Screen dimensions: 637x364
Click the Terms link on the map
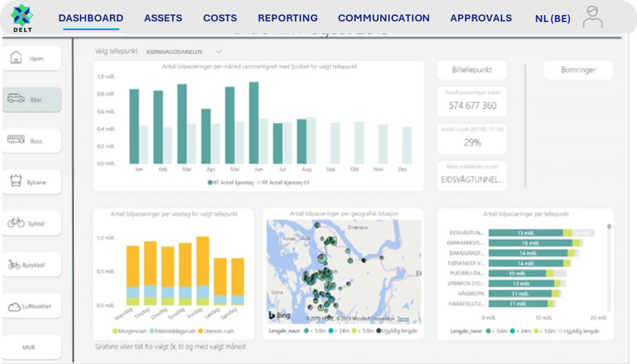(x=403, y=319)
